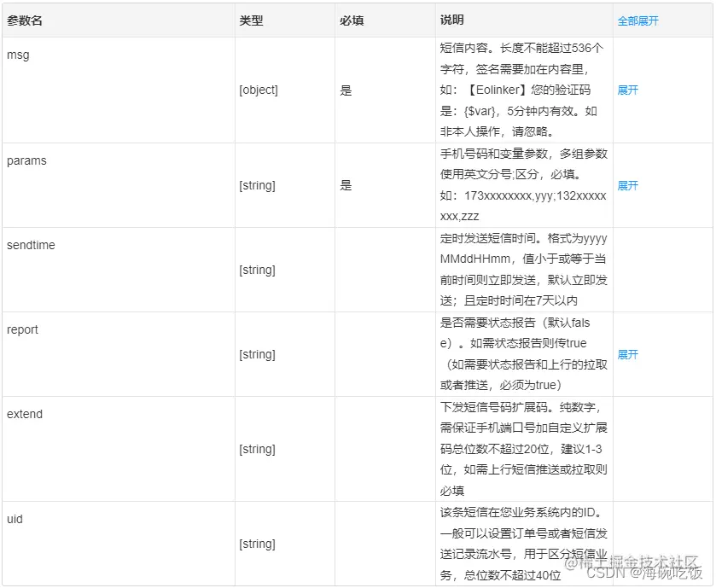
Task: Expand the msg row with 展开
Action: point(627,90)
